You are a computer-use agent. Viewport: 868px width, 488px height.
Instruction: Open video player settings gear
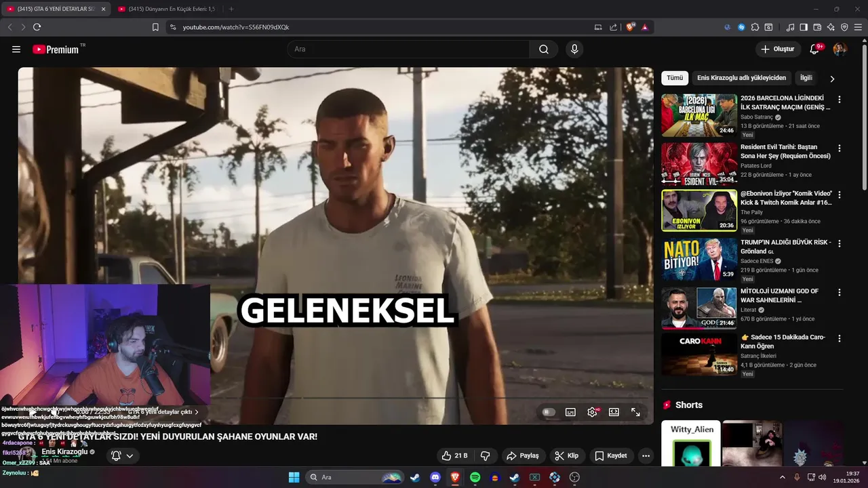(592, 412)
